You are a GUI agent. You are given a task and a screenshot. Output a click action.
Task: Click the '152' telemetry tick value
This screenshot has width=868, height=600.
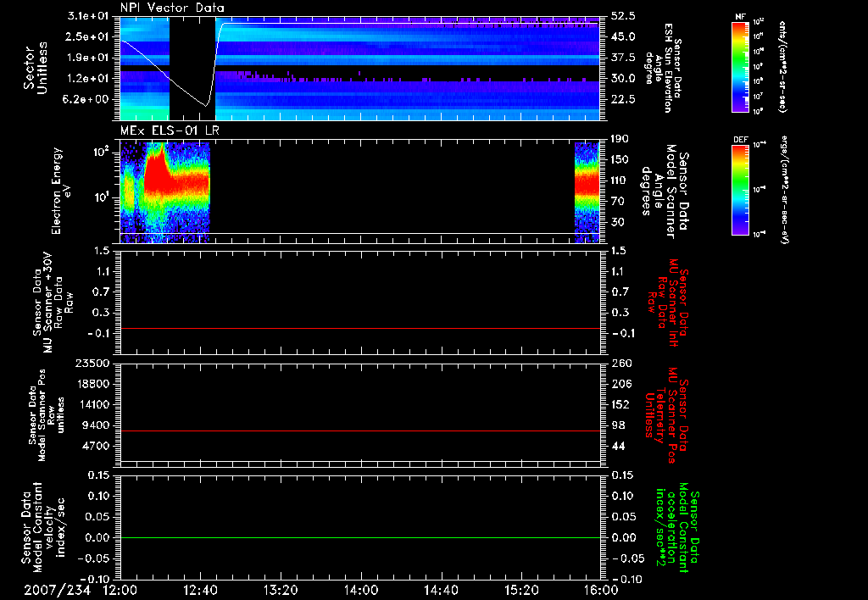[x=620, y=404]
